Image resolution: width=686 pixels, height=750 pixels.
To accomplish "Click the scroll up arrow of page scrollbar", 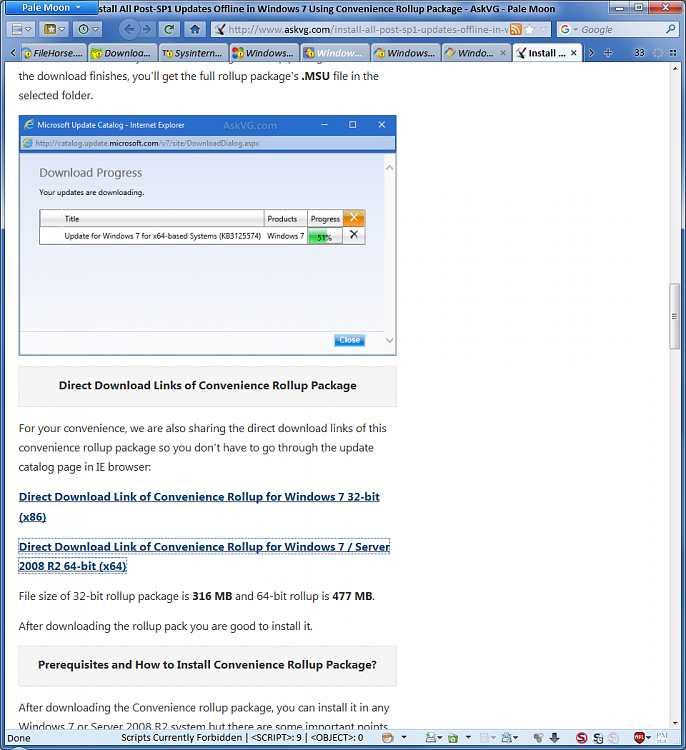I will (675, 69).
